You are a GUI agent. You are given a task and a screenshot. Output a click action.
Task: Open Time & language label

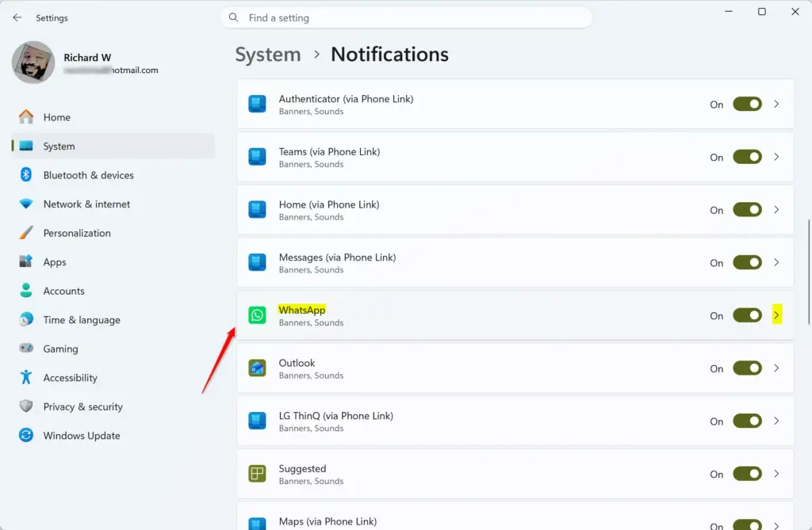pyautogui.click(x=82, y=320)
